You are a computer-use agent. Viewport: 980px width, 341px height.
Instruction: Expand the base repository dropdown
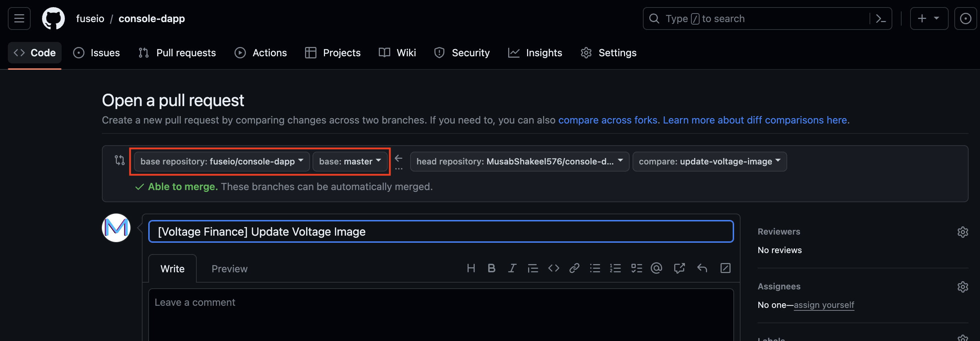point(222,162)
